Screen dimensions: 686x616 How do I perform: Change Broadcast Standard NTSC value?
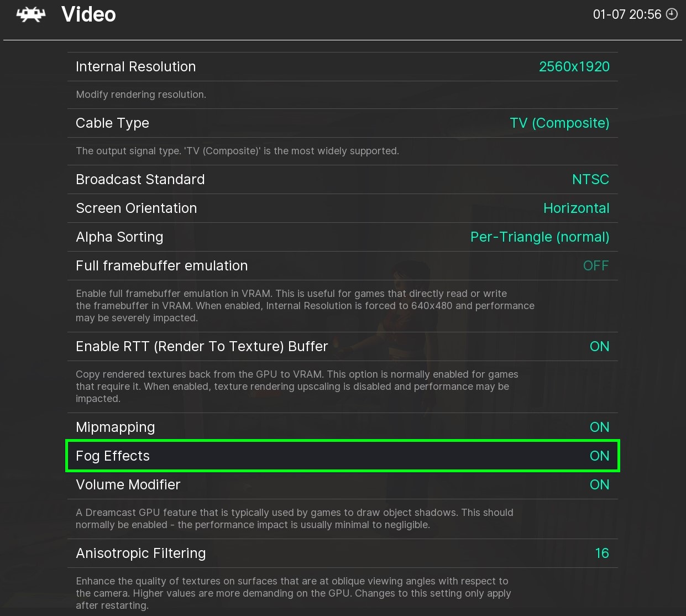click(590, 180)
